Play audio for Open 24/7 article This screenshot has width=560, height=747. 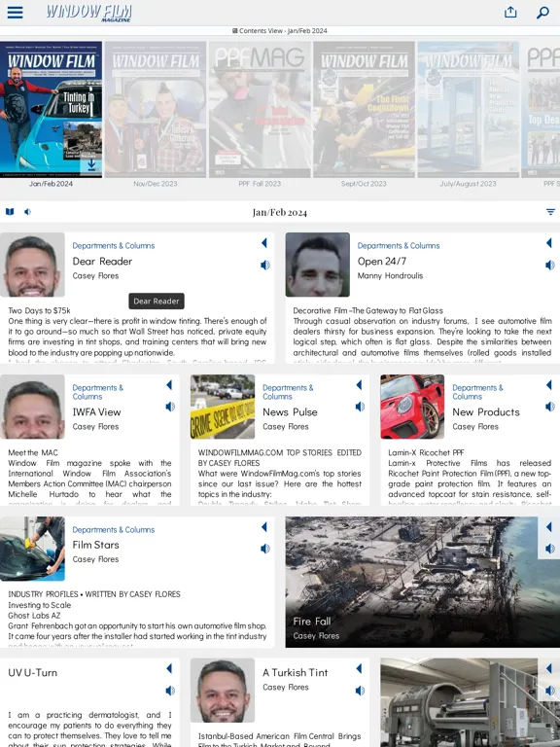point(550,265)
